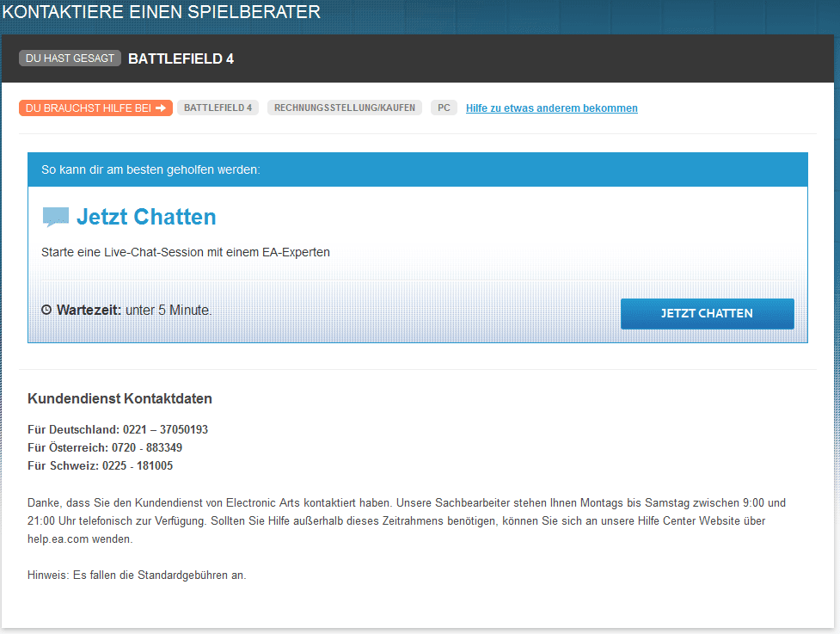Click the 'Wartezeit: unter 5 Minute.' text
The width and height of the screenshot is (840, 634).
coord(134,310)
